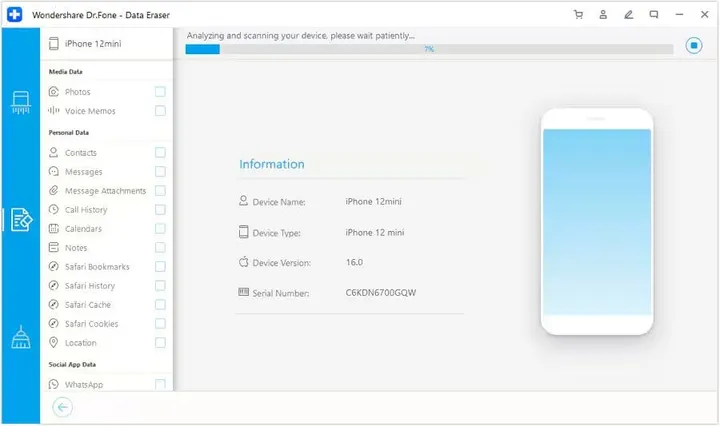Tick the Safari History checkbox
Image resolution: width=720 pixels, height=426 pixels.
coord(160,286)
